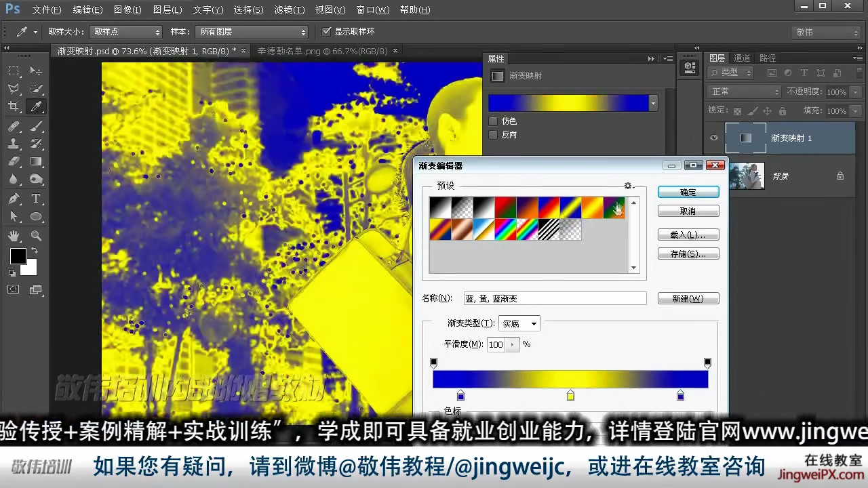Viewport: 868px width, 488px height.
Task: Select the Eraser tool
Action: [x=14, y=161]
